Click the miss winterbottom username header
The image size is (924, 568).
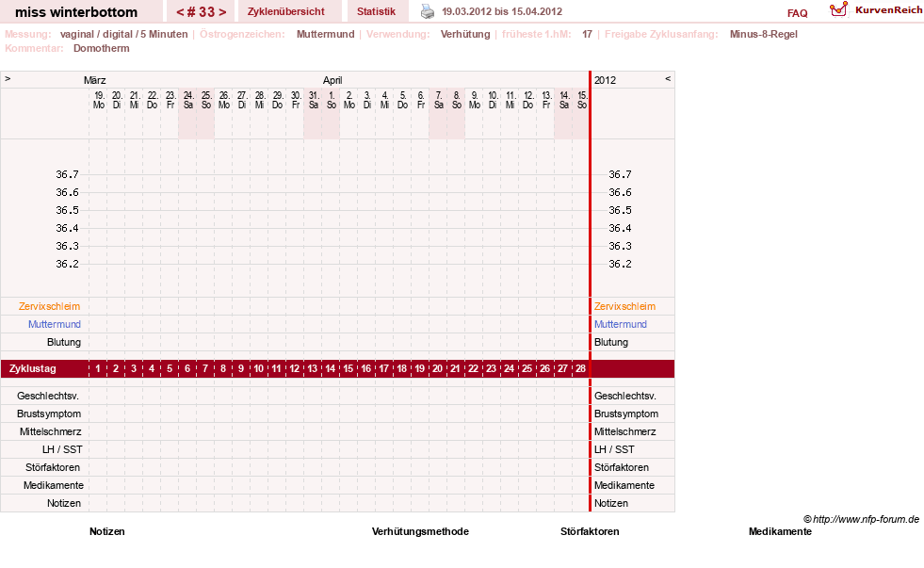pos(76,12)
